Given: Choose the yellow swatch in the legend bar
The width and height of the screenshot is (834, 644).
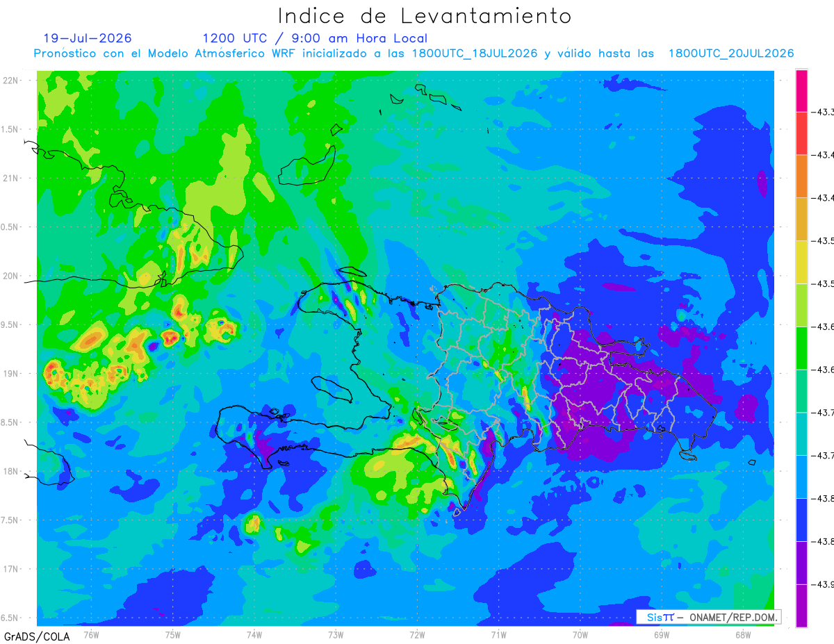Looking at the screenshot, I should pyautogui.click(x=801, y=262).
